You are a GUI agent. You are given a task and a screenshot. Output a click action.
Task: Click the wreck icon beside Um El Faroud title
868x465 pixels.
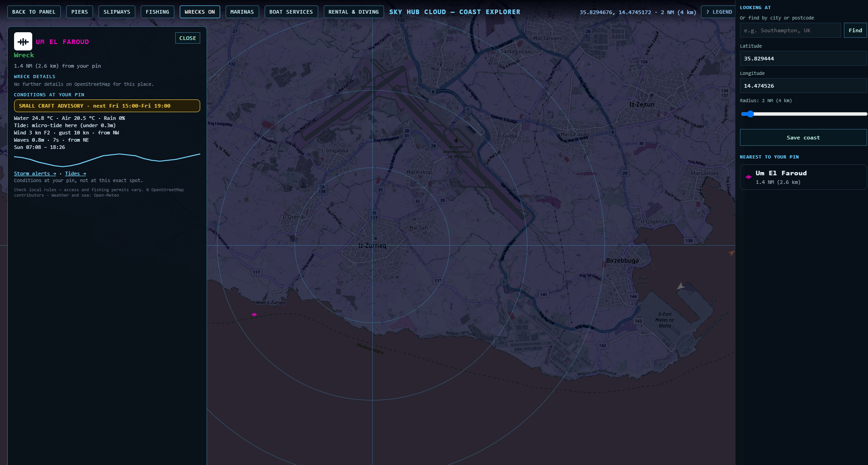[x=23, y=41]
